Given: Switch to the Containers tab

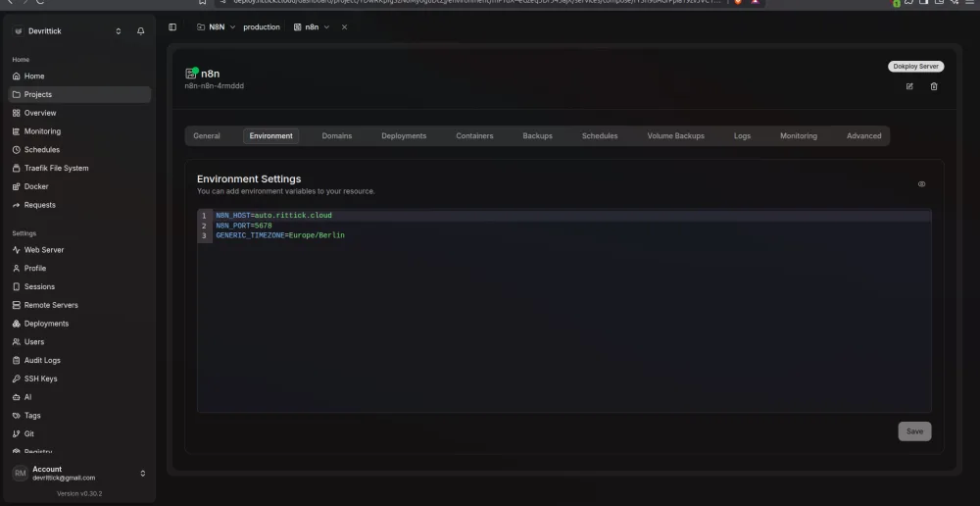Looking at the screenshot, I should pyautogui.click(x=474, y=136).
